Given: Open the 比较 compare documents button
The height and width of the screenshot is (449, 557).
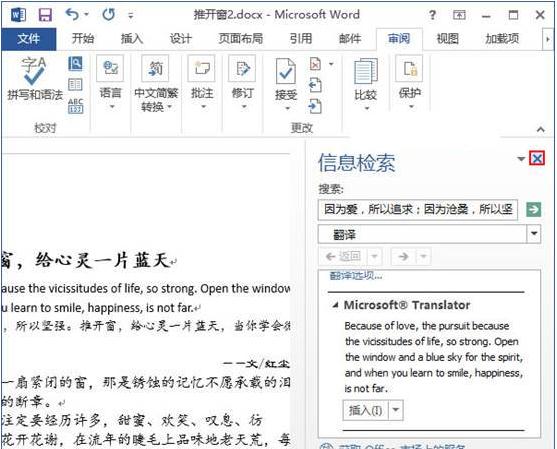Looking at the screenshot, I should 366,84.
